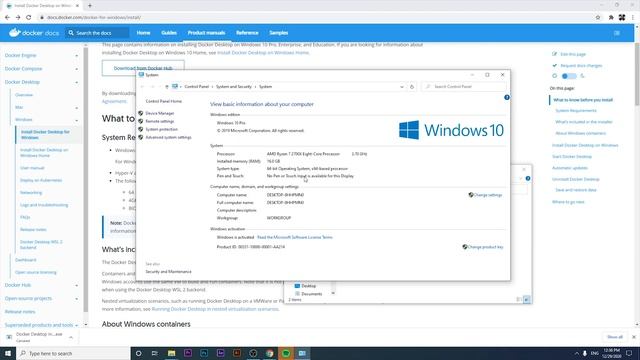Click the Request docs changes check icon
The image size is (640, 360).
coord(554,65)
